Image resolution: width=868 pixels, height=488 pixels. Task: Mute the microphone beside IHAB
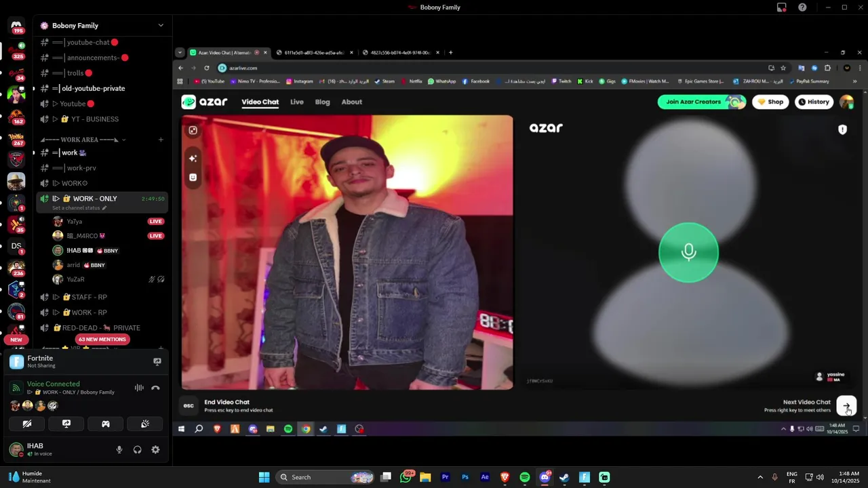pos(119,449)
